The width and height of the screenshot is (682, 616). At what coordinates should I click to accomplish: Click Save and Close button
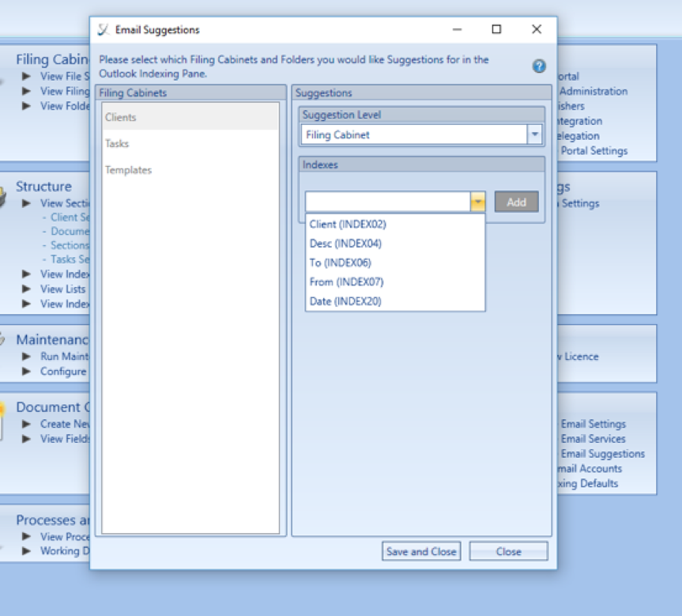pyautogui.click(x=421, y=552)
